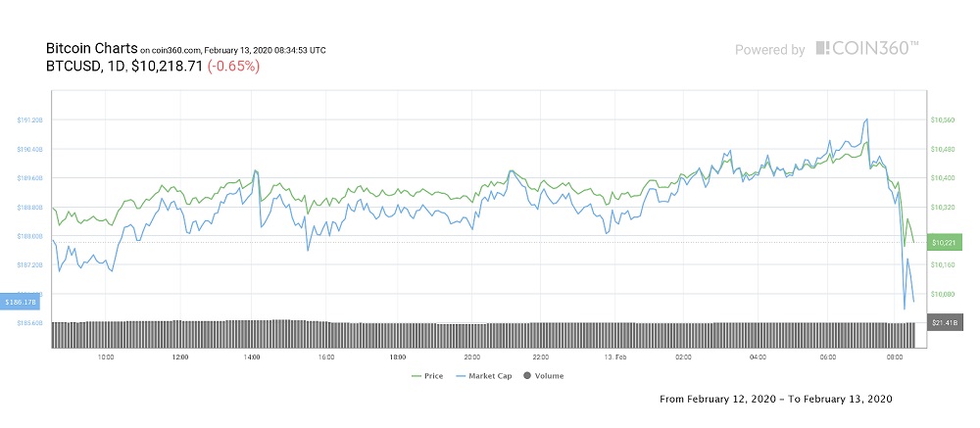Click the 14:00 time axis label
The image size is (980, 428).
coord(253,357)
